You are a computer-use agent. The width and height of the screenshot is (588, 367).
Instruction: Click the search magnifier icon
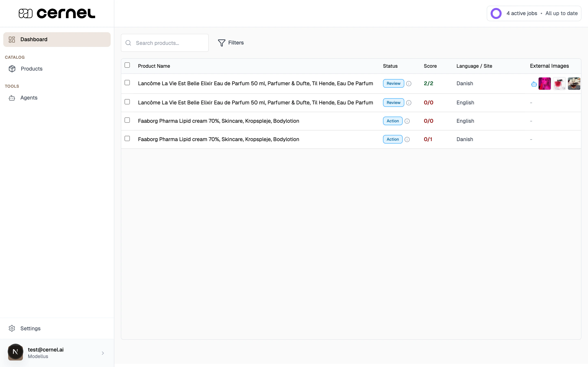(128, 43)
